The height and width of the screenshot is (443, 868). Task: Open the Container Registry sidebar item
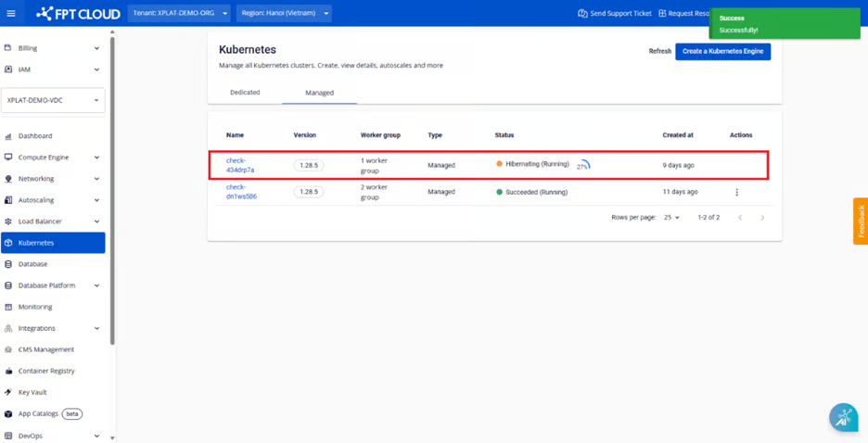[46, 371]
